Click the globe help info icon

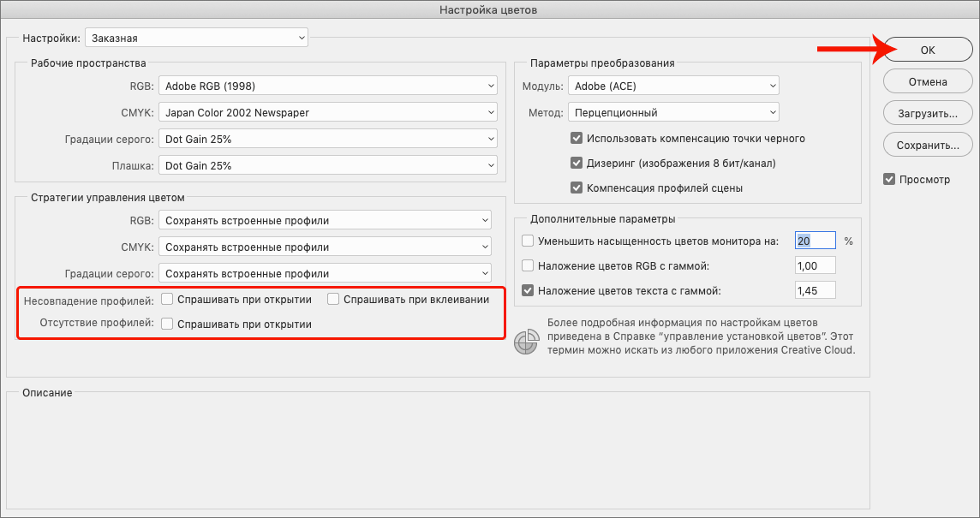[524, 342]
